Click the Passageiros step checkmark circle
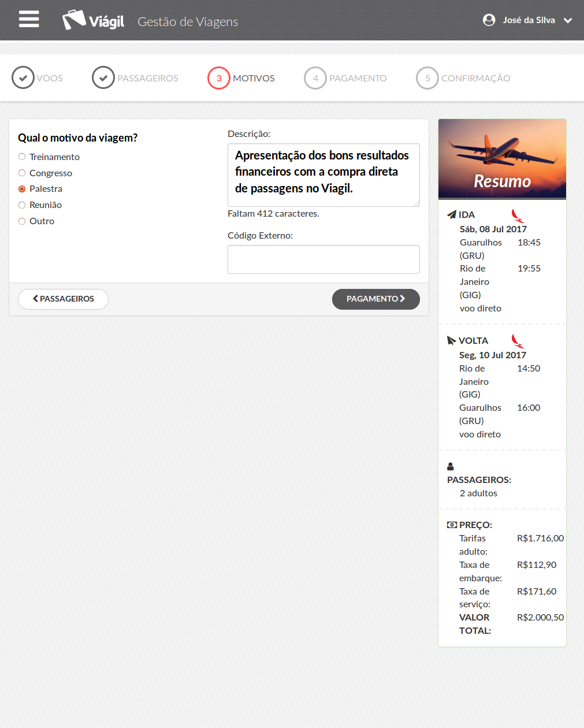Screen dimensions: 584x728 click(103, 77)
